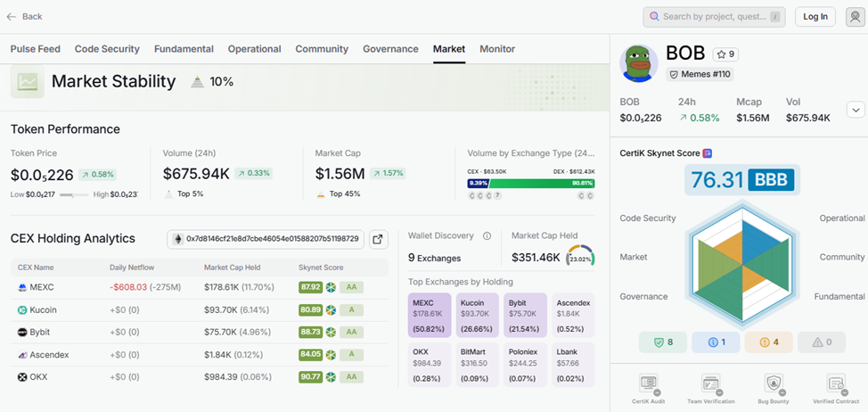The width and height of the screenshot is (868, 412).
Task: Expand the token stats chevron dropdown
Action: 855,110
